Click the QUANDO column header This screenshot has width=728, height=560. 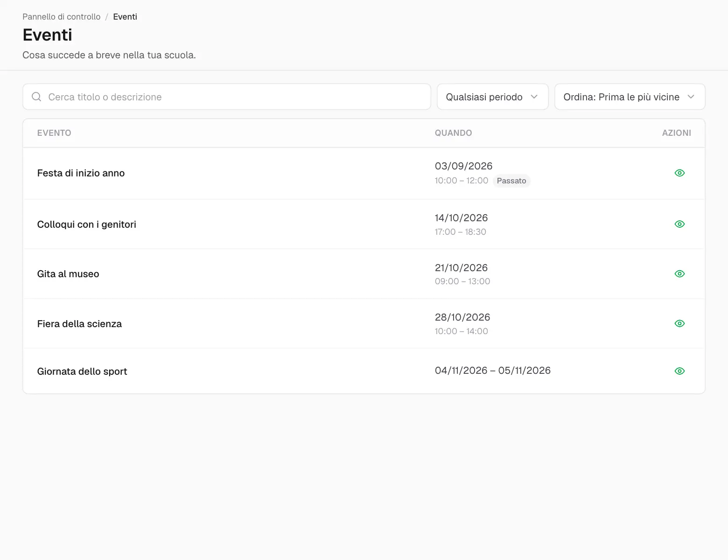click(x=453, y=133)
